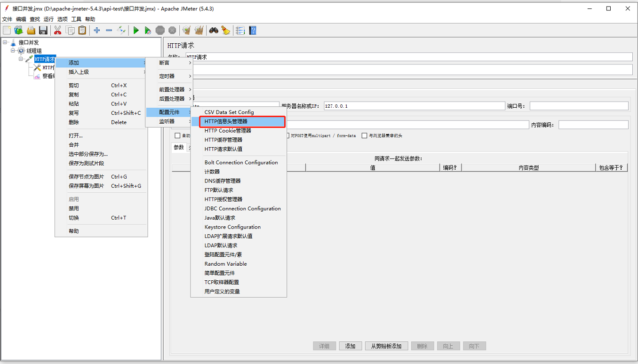The width and height of the screenshot is (638, 364).
Task: Click the blue plus Expand All icon
Action: pos(97,31)
